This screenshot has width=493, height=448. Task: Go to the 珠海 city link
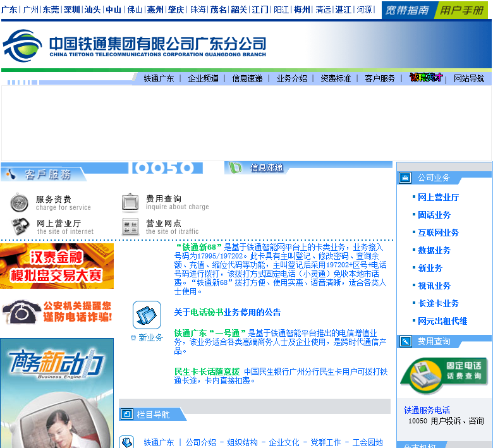pyautogui.click(x=198, y=9)
